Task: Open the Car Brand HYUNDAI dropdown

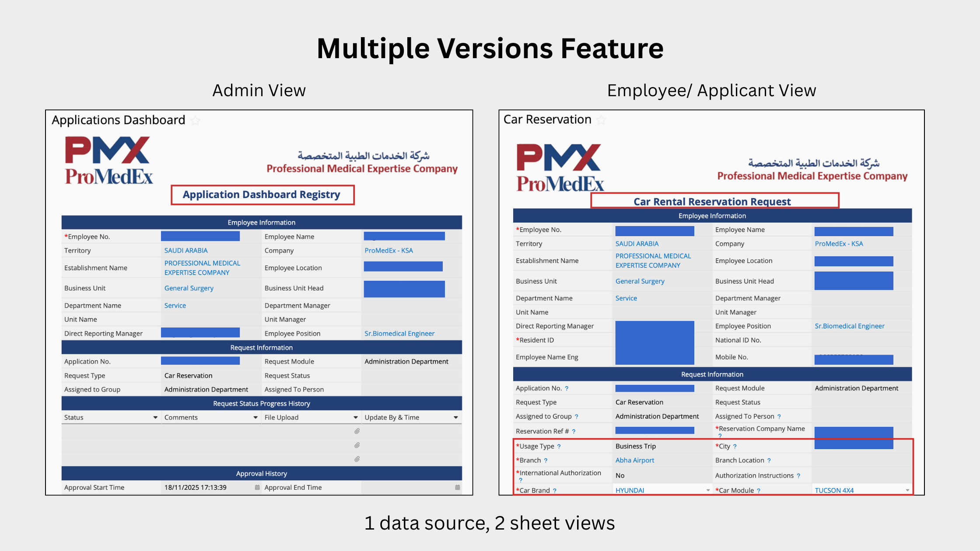Action: (x=708, y=490)
